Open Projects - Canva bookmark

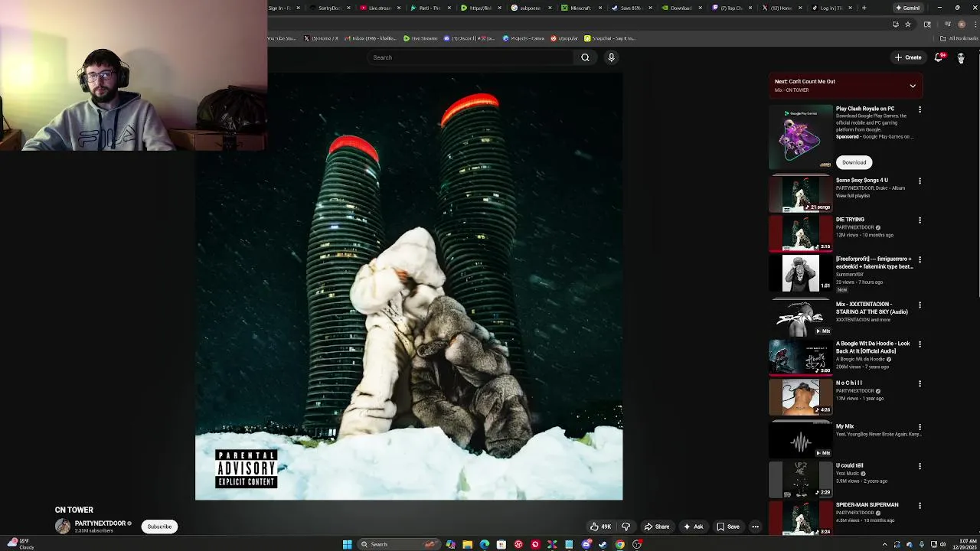point(524,38)
